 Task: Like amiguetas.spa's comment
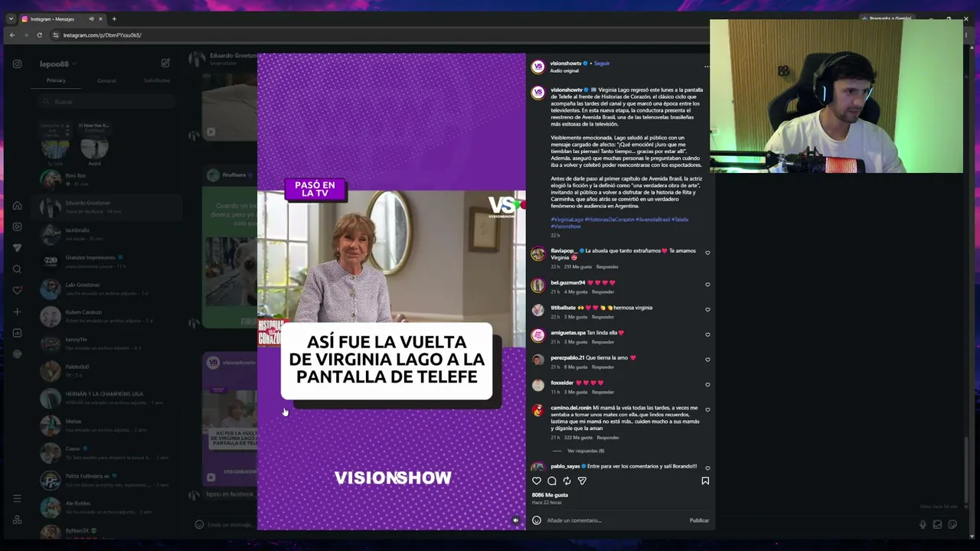click(x=707, y=334)
